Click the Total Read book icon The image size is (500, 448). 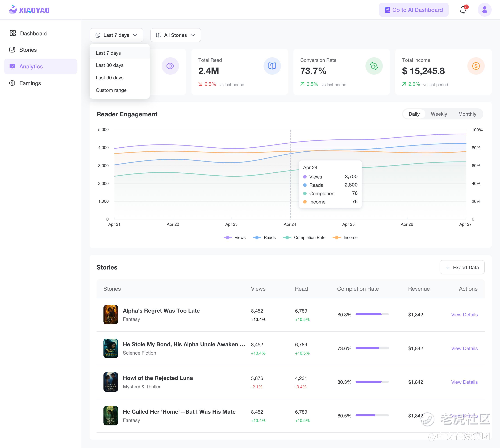click(272, 66)
